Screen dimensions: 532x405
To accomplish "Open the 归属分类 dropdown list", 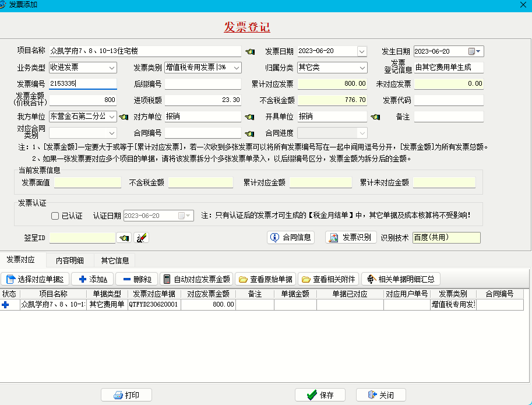I will coord(362,68).
